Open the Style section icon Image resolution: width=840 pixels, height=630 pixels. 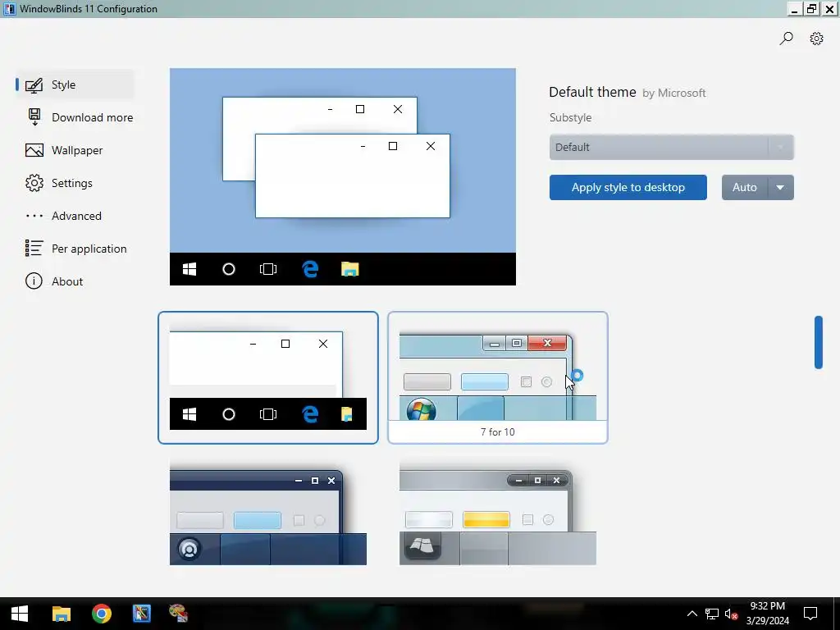click(34, 84)
